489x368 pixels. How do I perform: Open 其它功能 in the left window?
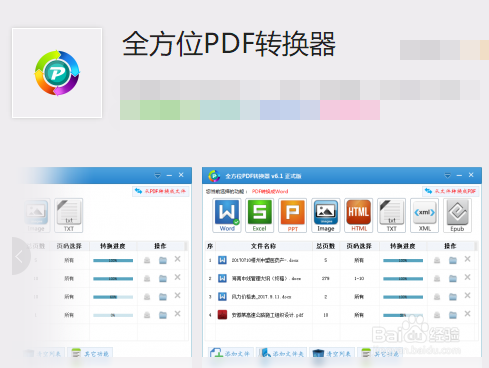(x=90, y=353)
